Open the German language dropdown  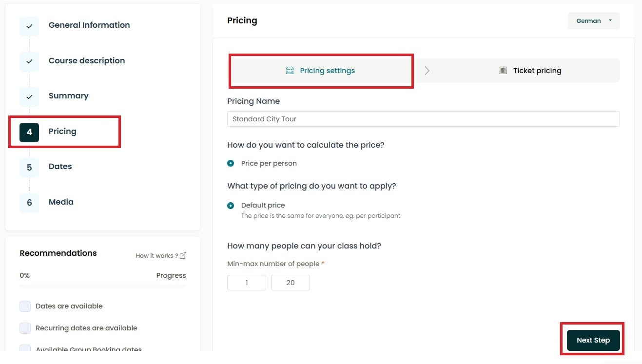[x=594, y=21]
